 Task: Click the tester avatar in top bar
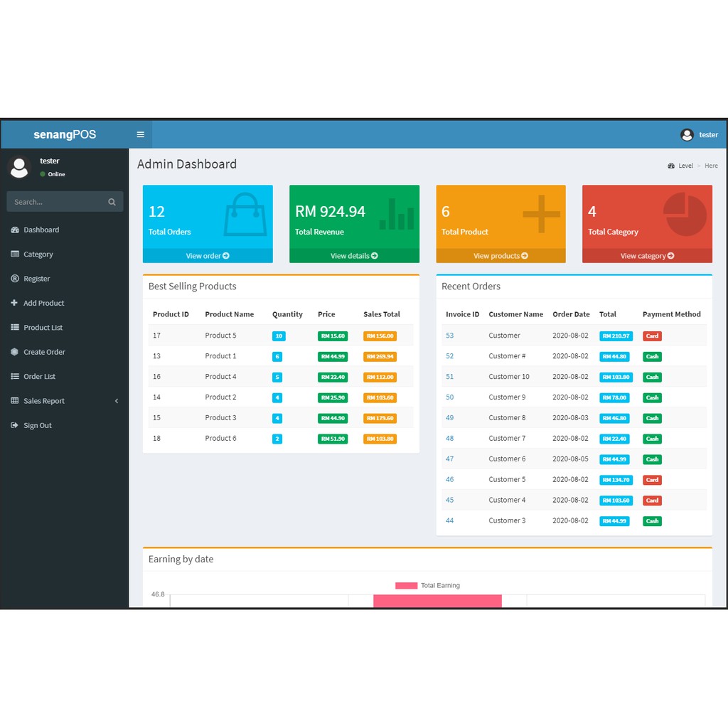click(687, 134)
